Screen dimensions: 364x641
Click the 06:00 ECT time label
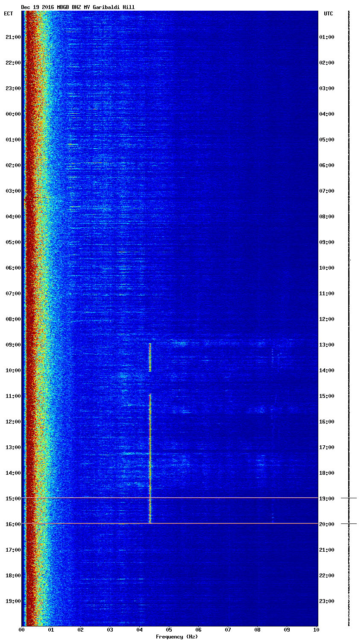pyautogui.click(x=13, y=268)
